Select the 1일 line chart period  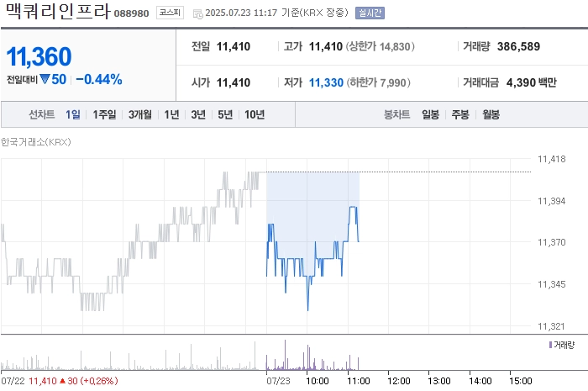(x=73, y=114)
